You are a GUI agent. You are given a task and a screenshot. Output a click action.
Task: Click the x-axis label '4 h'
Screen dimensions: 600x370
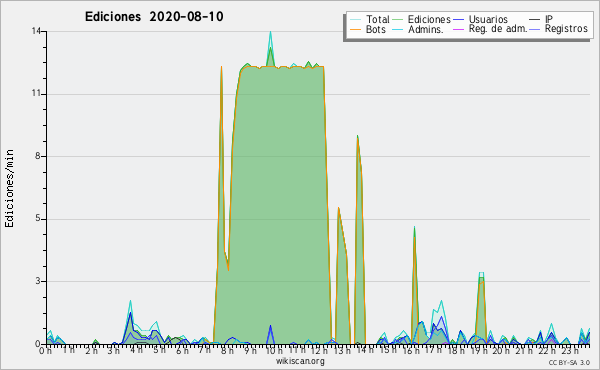point(136,350)
